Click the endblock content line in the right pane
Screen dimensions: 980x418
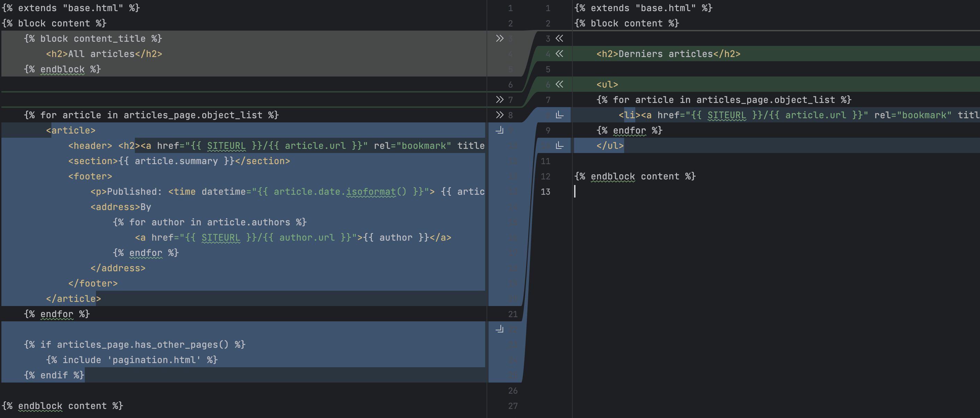tap(635, 176)
